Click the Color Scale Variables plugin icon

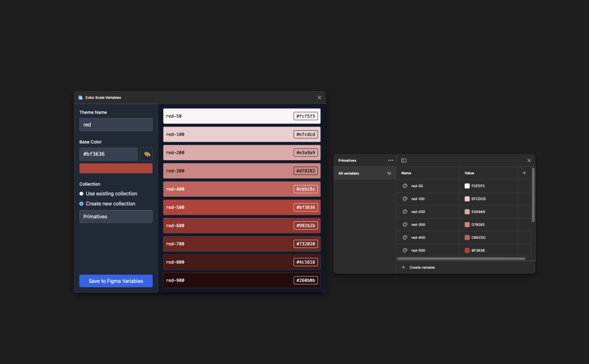[x=81, y=98]
